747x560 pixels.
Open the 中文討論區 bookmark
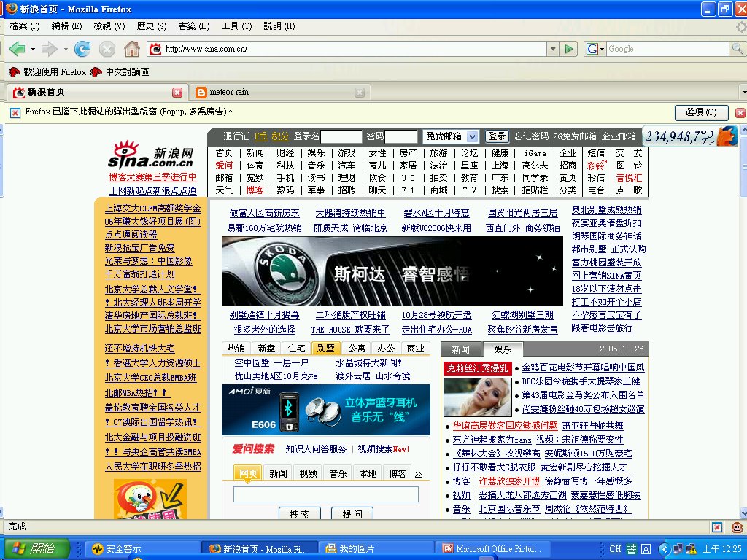coord(120,72)
